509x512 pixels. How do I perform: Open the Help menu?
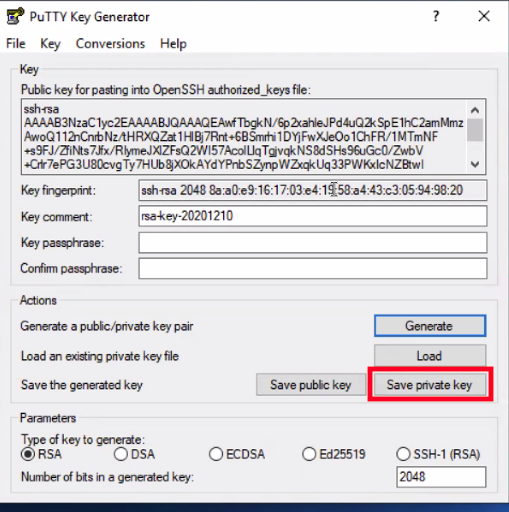[173, 44]
